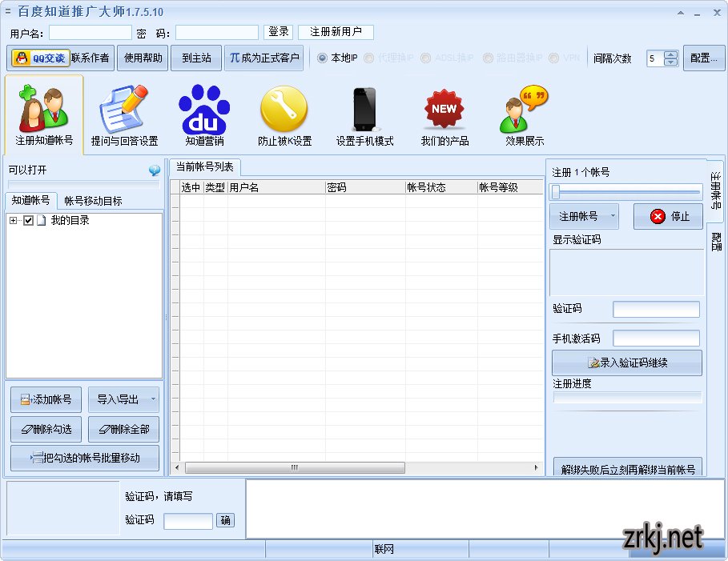The height and width of the screenshot is (561, 728).
Task: Click 录入验证码继续 button
Action: 627,363
